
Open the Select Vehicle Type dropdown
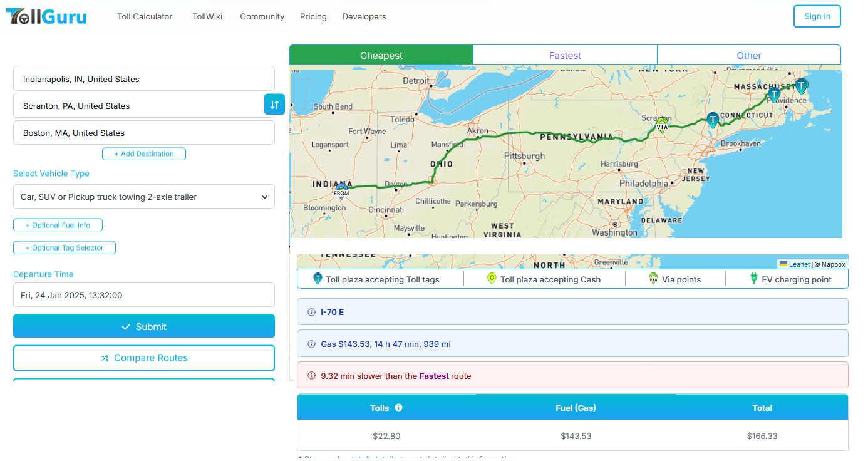[144, 197]
